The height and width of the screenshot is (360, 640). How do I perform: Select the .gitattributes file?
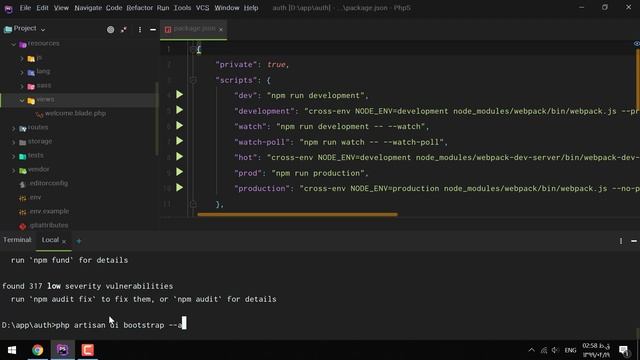pyautogui.click(x=49, y=225)
